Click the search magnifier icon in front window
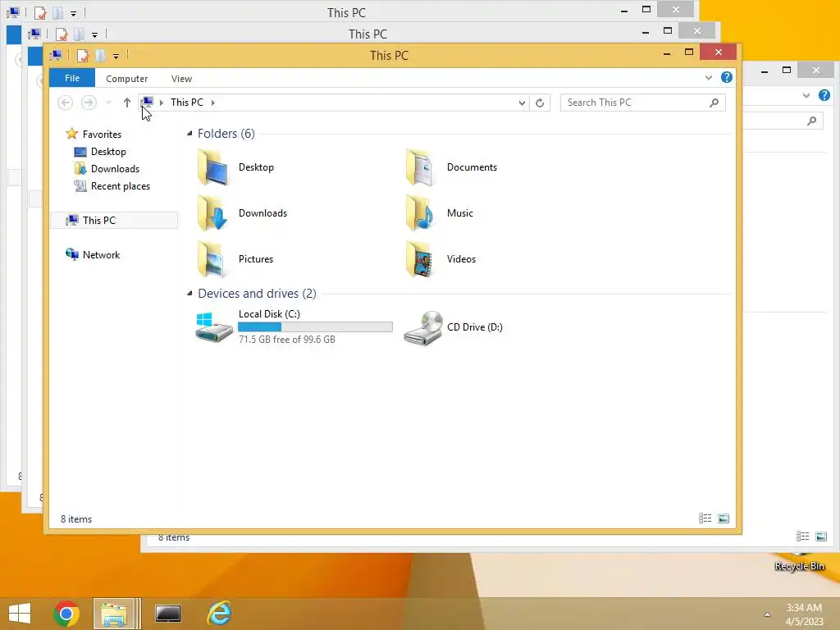840x630 pixels. click(x=714, y=103)
